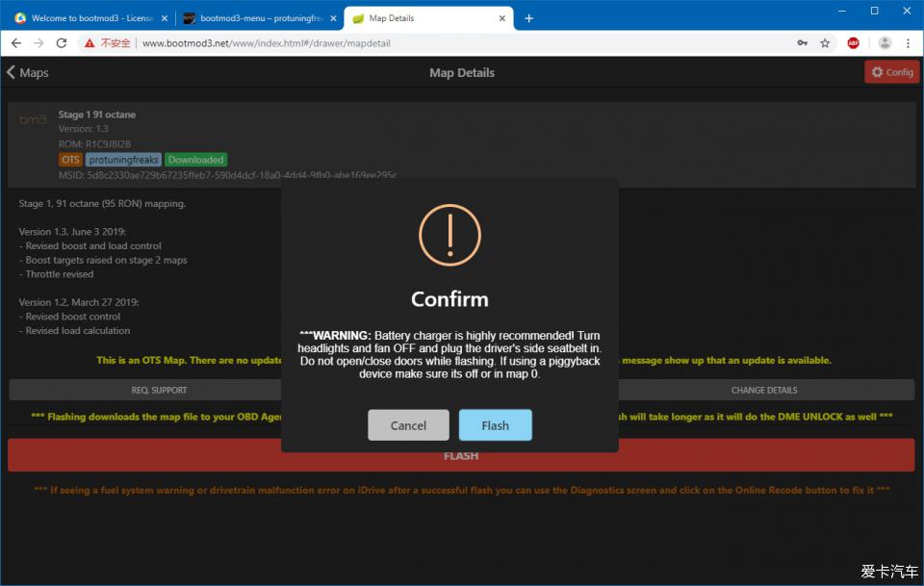Screen dimensions: 924x586
Task: Click the browser back arrow
Action: pos(16,43)
